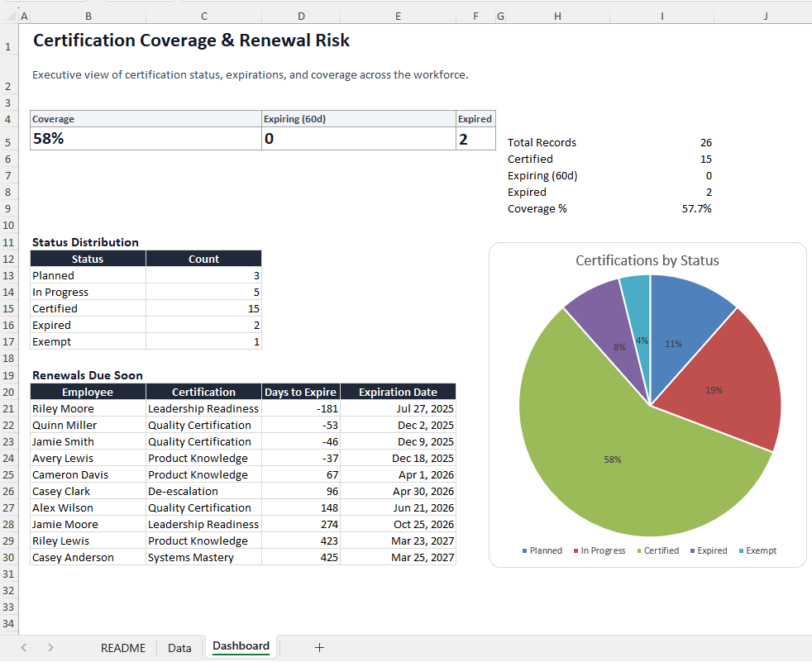Select the Certified pie slice showing 58%
This screenshot has width=812, height=662.
(612, 459)
